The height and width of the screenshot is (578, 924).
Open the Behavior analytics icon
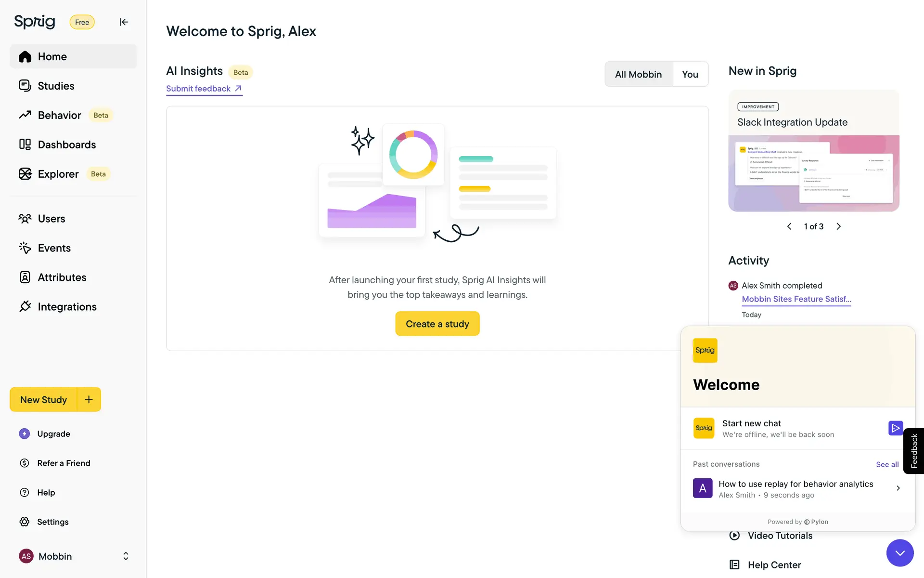pos(25,115)
